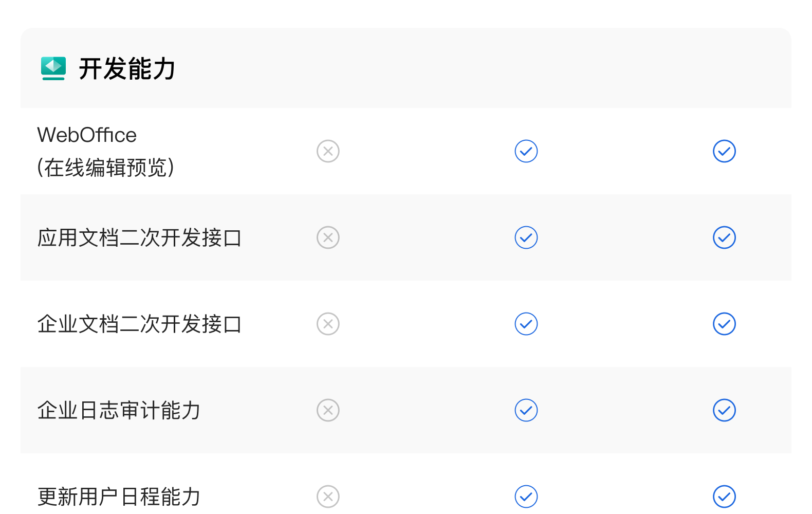Click the rightmost checkmark in the 更新用户日程能力 row
Screen dimensions: 812x514
[x=724, y=497]
